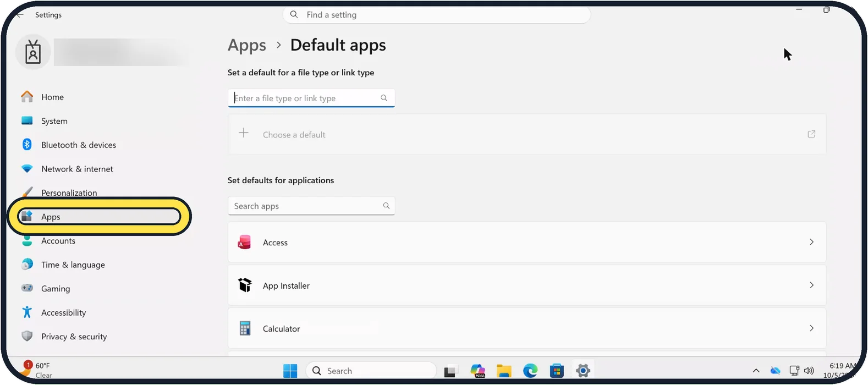Viewport: 868px width, 385px height.
Task: Click the Calculator app icon
Action: point(245,328)
